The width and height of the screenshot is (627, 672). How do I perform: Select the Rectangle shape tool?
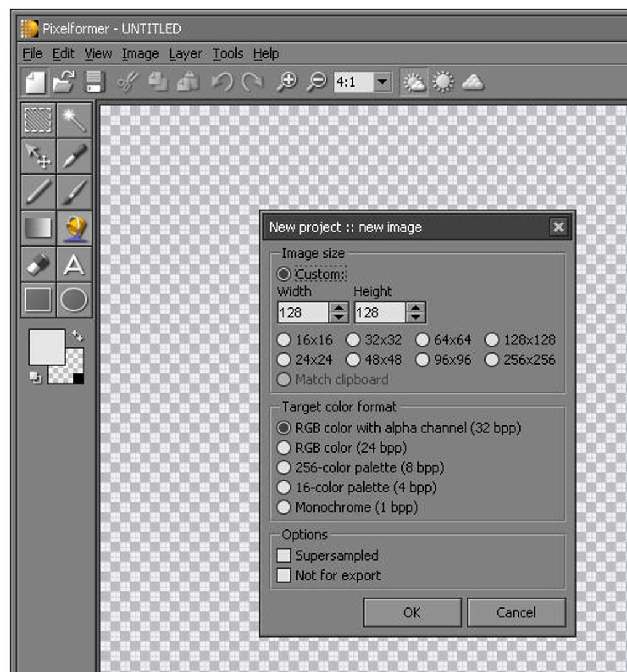tap(38, 299)
